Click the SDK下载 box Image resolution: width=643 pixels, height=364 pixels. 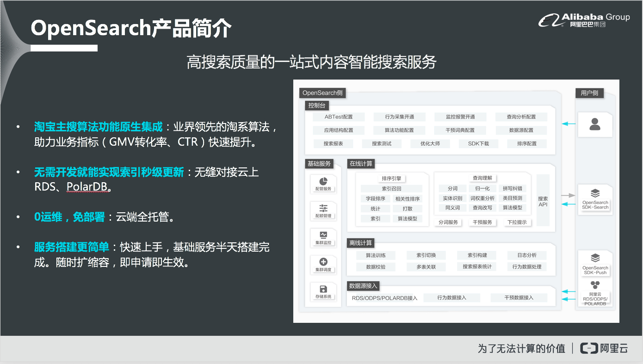coord(478,144)
